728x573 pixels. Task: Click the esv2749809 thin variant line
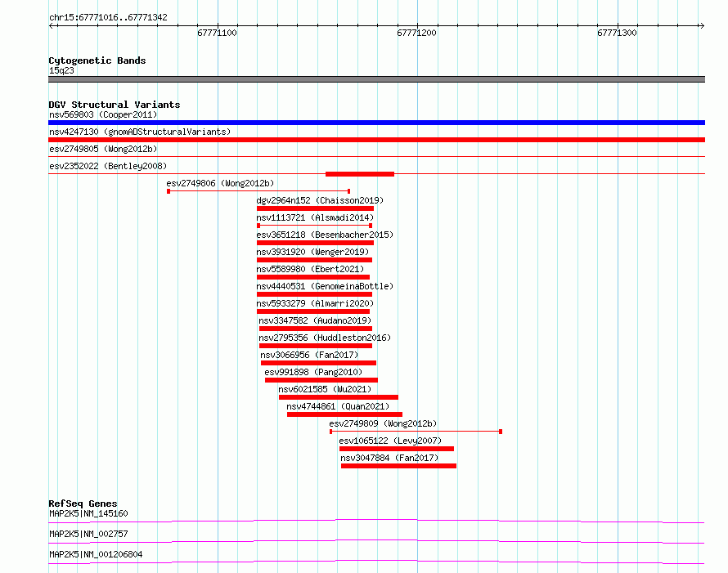(x=416, y=432)
